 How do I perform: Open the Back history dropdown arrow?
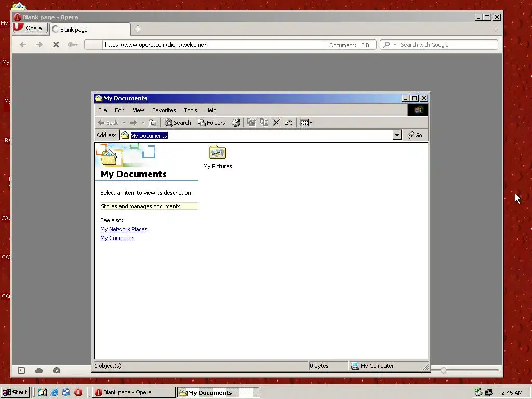point(124,123)
